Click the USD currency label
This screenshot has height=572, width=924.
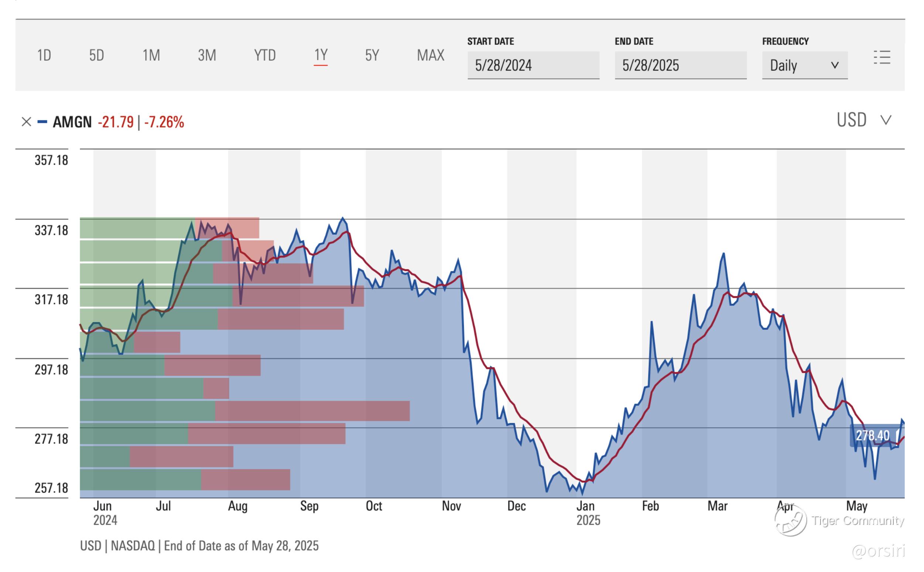click(x=851, y=120)
